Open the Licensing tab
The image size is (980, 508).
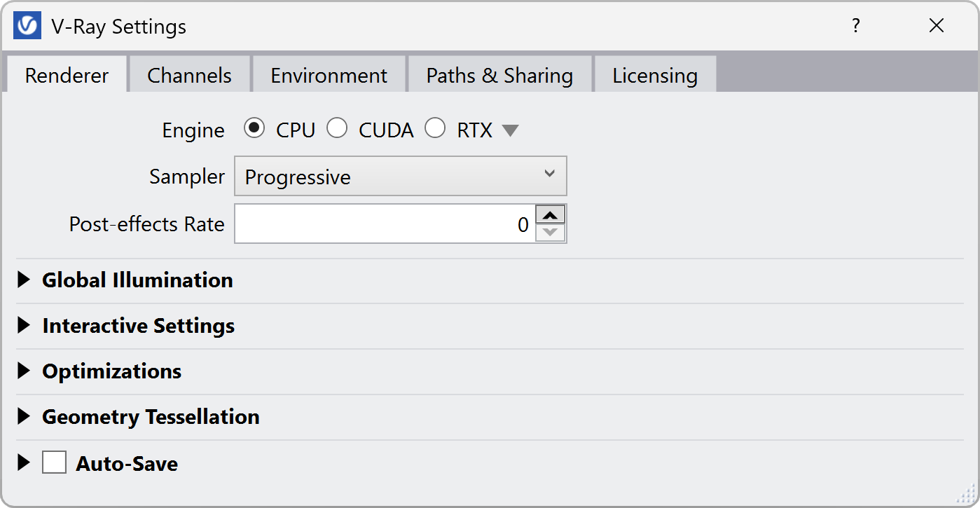[x=655, y=74]
